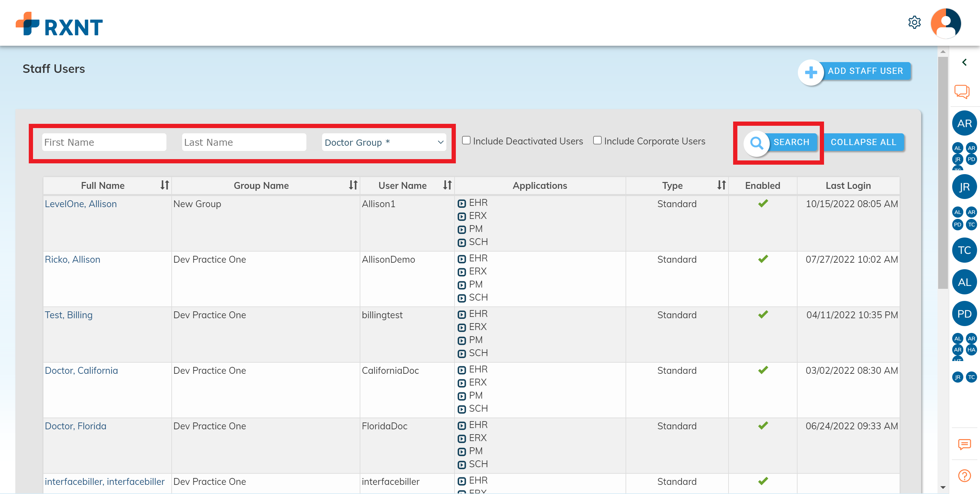This screenshot has width=980, height=494.
Task: Click enabled checkmark for Test, Billing
Action: [763, 314]
